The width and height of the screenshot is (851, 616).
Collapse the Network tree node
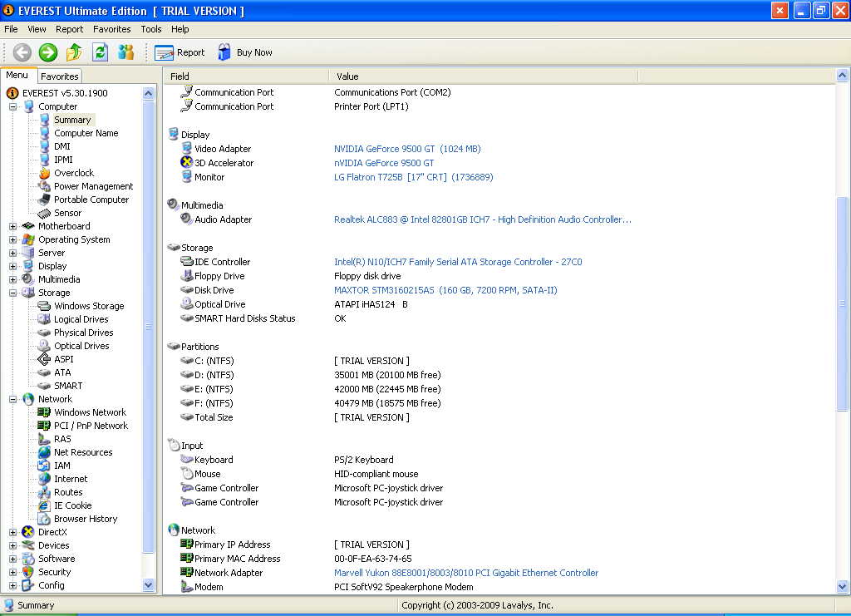[13, 399]
